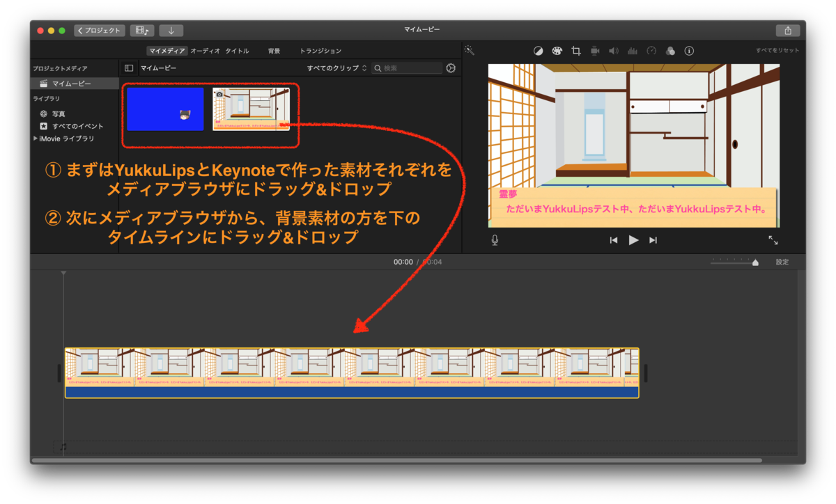Select マイムービー in the sidebar

pos(75,84)
